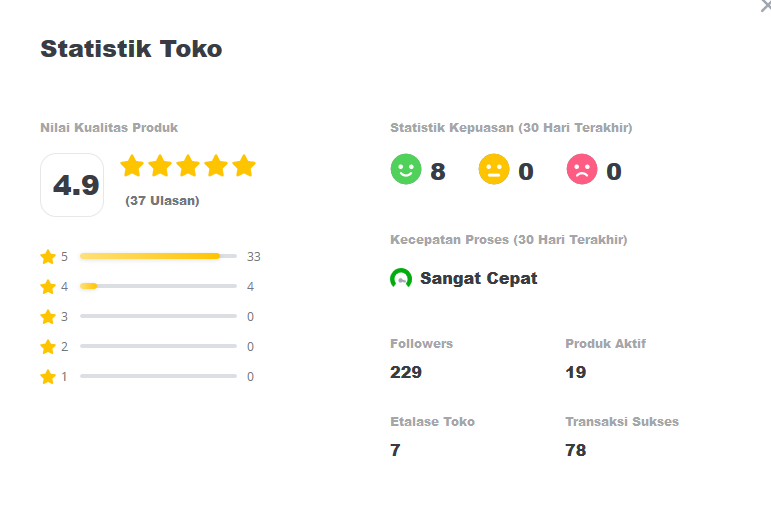Screen dimensions: 771x512
Task: Click the star icon beside rating 1
Action: pos(48,377)
